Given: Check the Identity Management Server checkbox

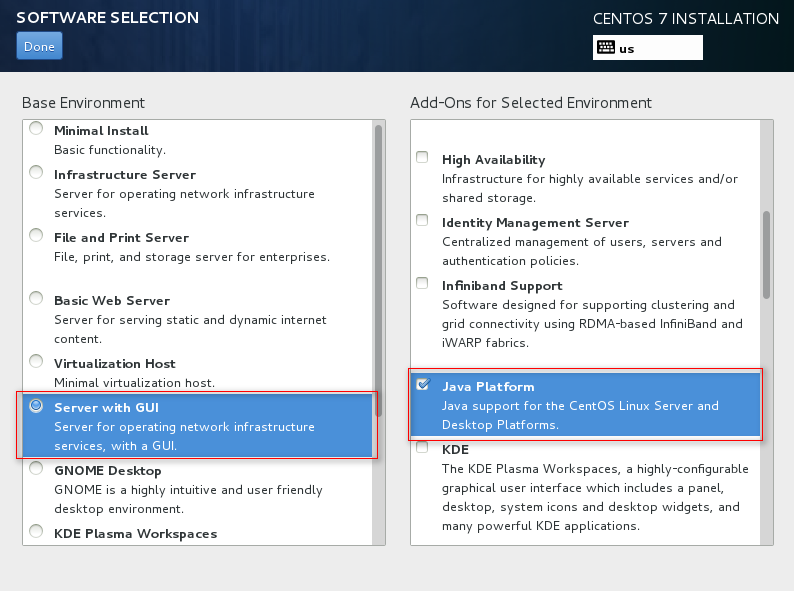Looking at the screenshot, I should pyautogui.click(x=422, y=220).
